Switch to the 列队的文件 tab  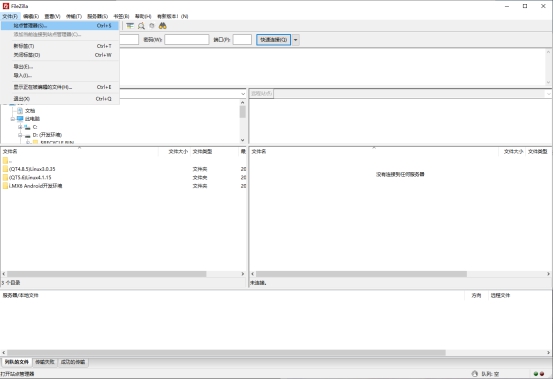(17, 362)
